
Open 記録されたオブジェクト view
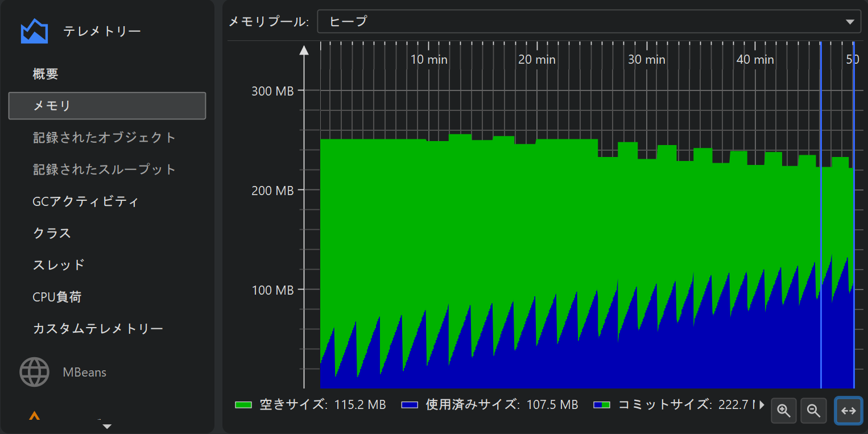pos(105,138)
